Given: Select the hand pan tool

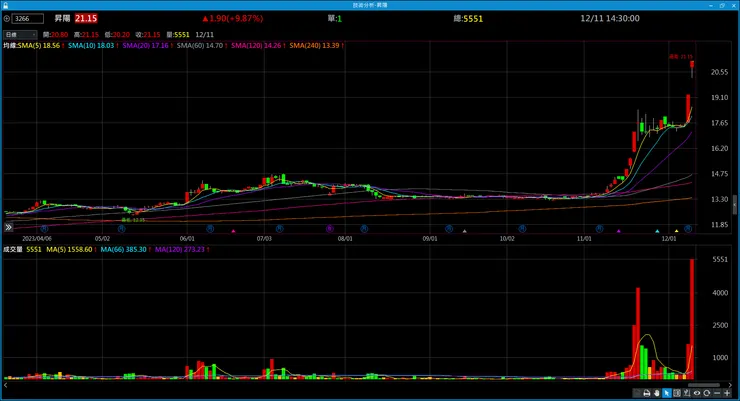Looking at the screenshot, I should (x=657, y=393).
